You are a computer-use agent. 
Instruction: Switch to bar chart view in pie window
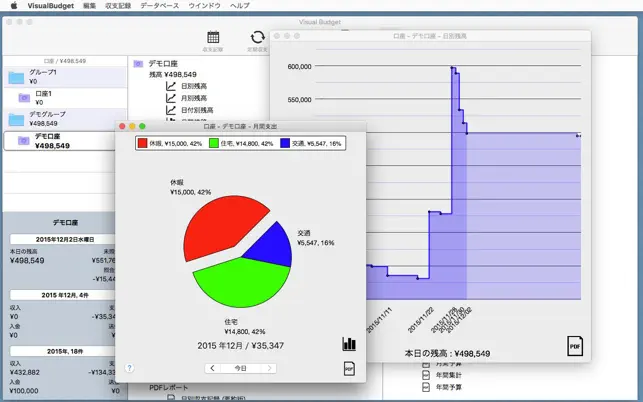(x=349, y=344)
